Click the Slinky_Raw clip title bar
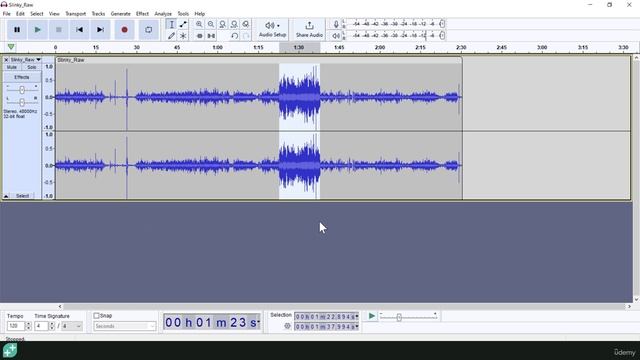The width and height of the screenshot is (640, 360). (x=258, y=60)
